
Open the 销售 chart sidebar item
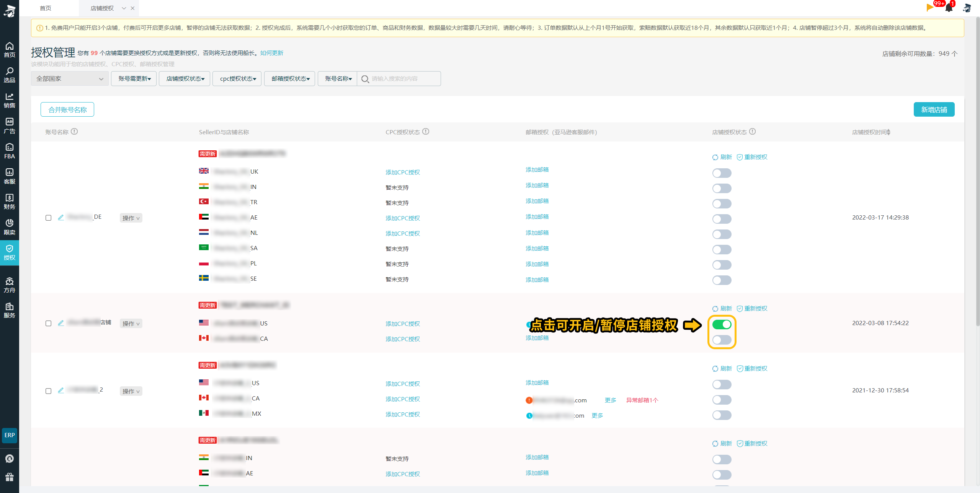[x=10, y=100]
